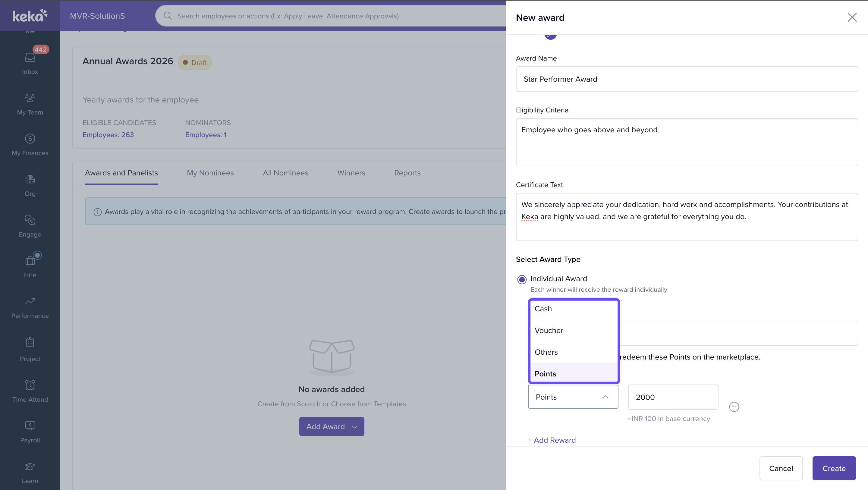Screen dimensions: 868x490
Task: Open My Finances sidebar icon
Action: 30,139
